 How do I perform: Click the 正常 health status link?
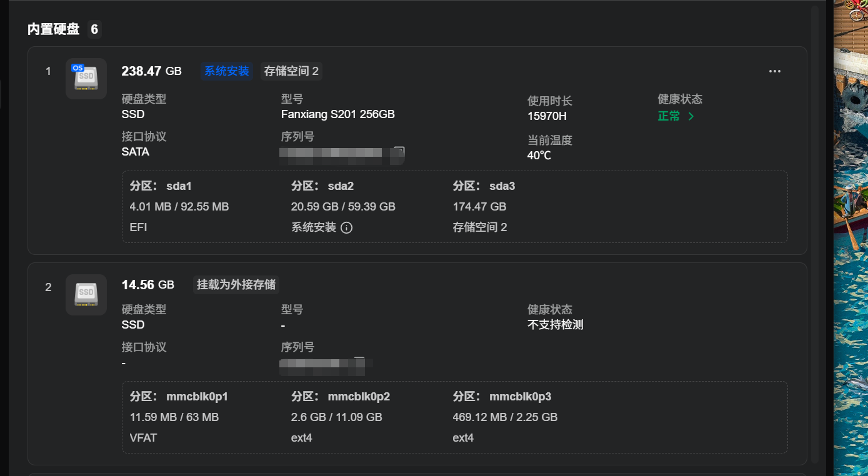point(669,116)
